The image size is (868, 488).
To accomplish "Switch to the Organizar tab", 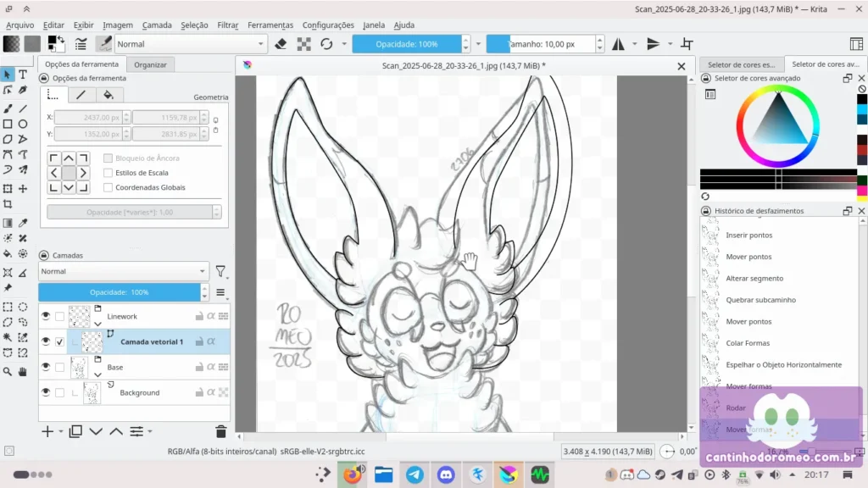I will tap(150, 64).
